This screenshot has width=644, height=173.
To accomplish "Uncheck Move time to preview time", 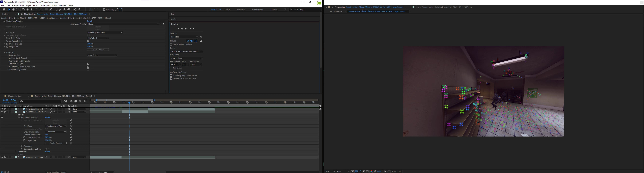I will (x=171, y=78).
